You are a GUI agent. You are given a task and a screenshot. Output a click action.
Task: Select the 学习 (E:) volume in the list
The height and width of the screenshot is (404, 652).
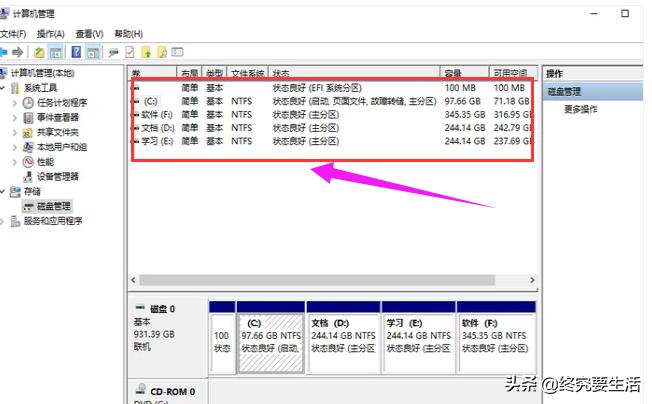(157, 141)
